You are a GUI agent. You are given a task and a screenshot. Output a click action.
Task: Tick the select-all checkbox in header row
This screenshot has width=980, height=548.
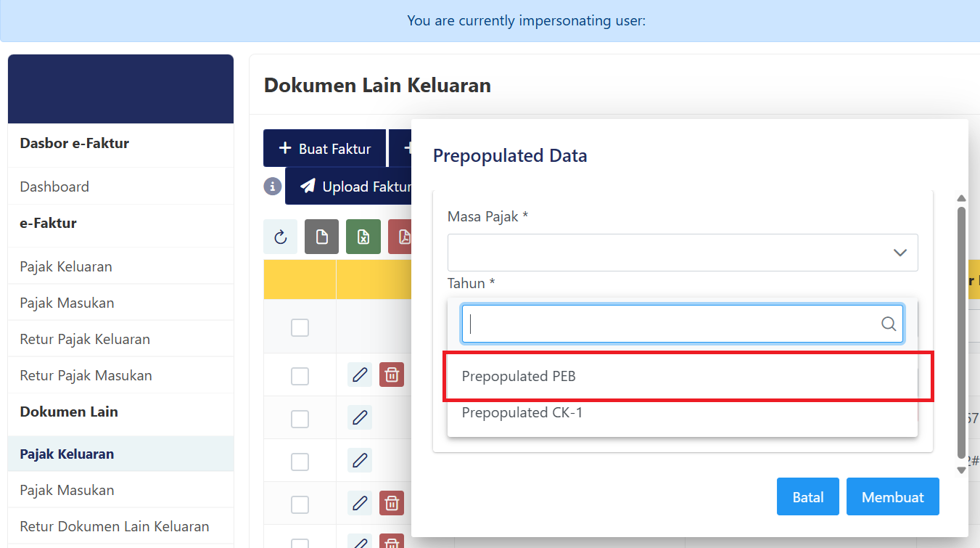pyautogui.click(x=300, y=328)
